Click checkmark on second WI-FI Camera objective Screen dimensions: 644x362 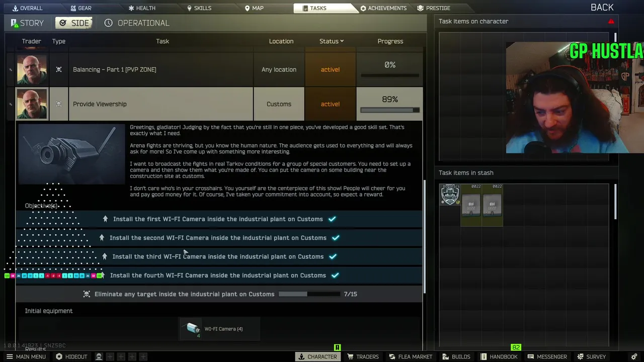336,238
